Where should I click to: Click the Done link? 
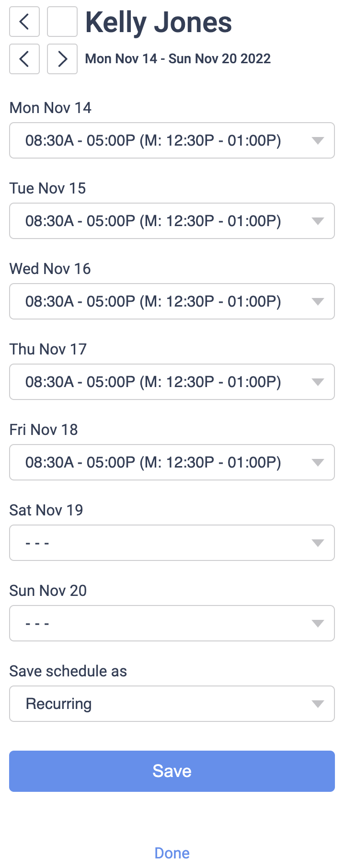point(172,853)
